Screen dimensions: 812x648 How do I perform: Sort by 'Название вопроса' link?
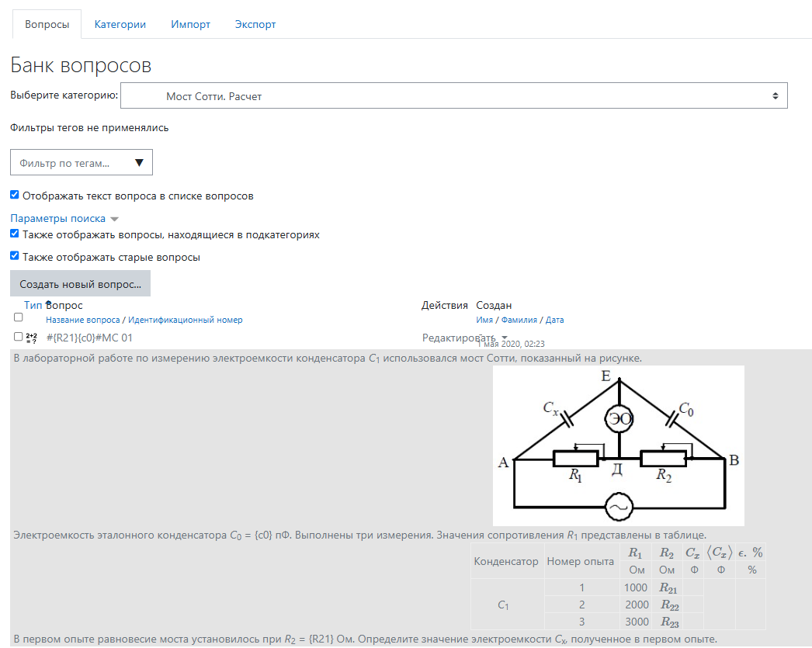pyautogui.click(x=83, y=320)
